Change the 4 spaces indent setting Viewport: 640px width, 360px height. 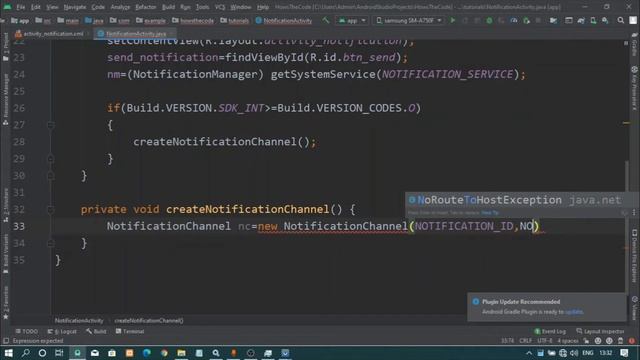tap(568, 341)
